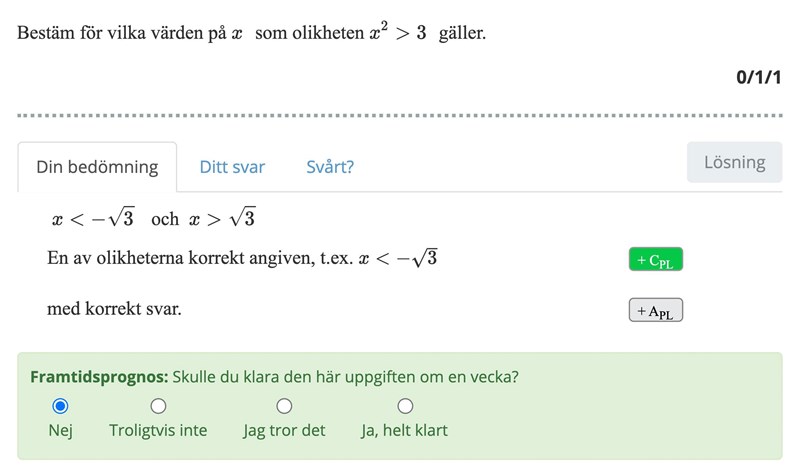Click the "Troligtvis inte" label text
The image size is (800, 473).
[158, 431]
